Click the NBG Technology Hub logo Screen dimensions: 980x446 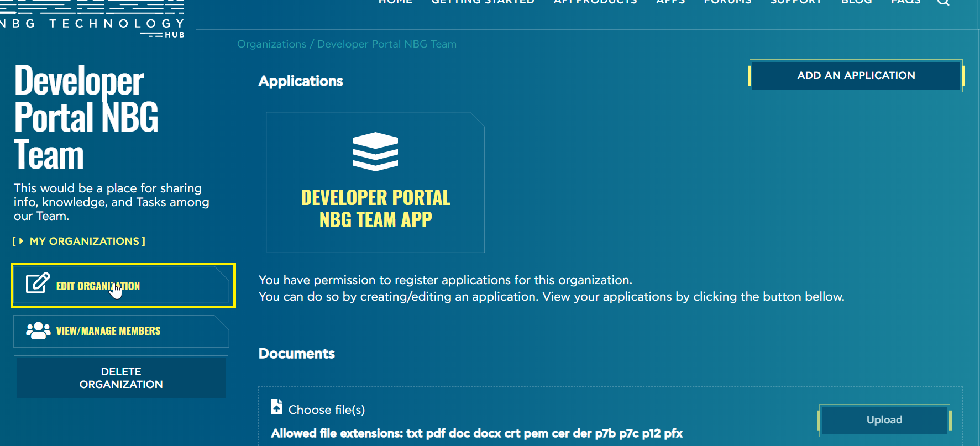pos(92,19)
